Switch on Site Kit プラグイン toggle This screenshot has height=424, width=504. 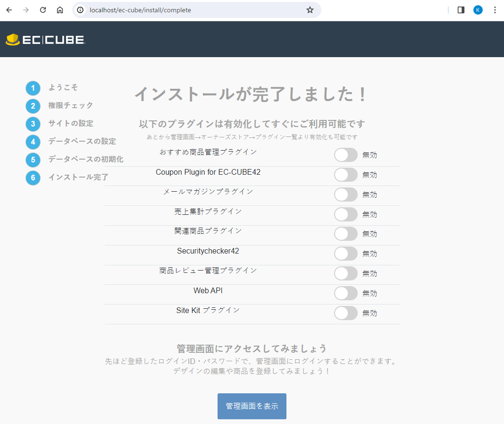346,313
